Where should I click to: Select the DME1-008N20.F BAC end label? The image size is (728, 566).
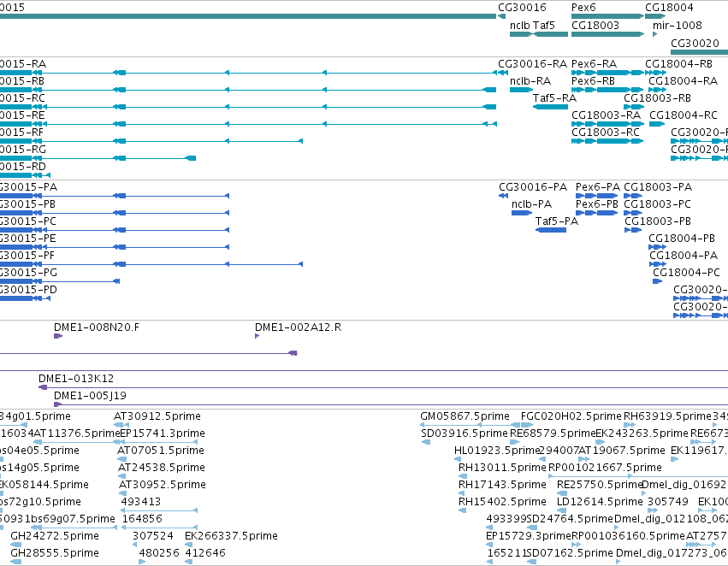(x=97, y=327)
